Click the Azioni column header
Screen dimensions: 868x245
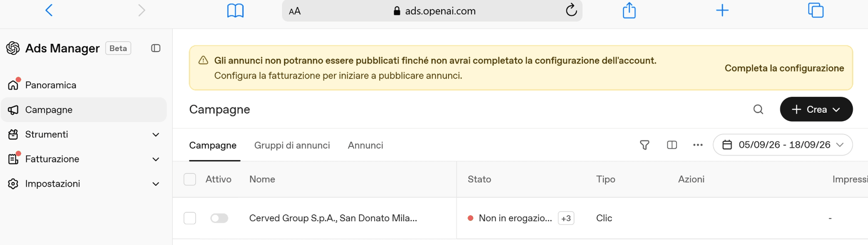click(x=691, y=179)
